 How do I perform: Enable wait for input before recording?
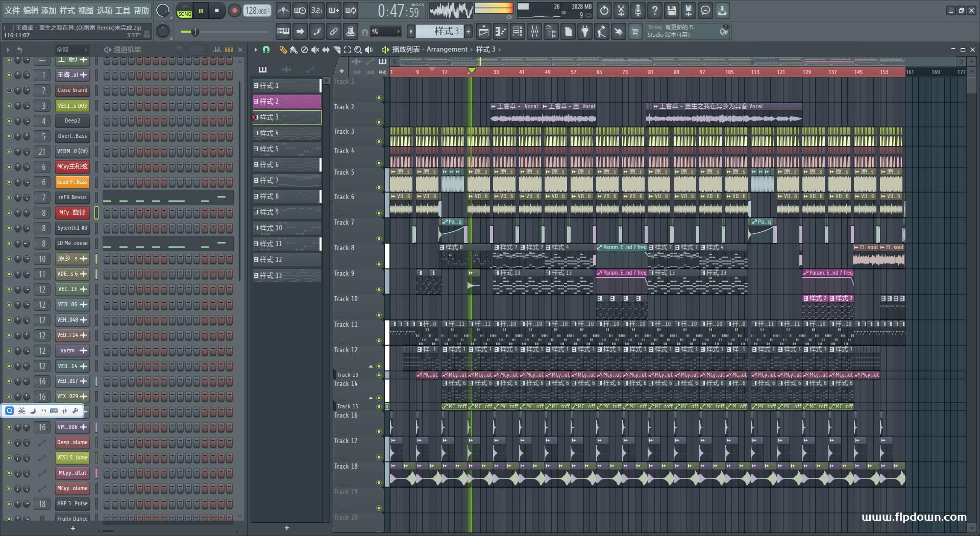coord(300,10)
